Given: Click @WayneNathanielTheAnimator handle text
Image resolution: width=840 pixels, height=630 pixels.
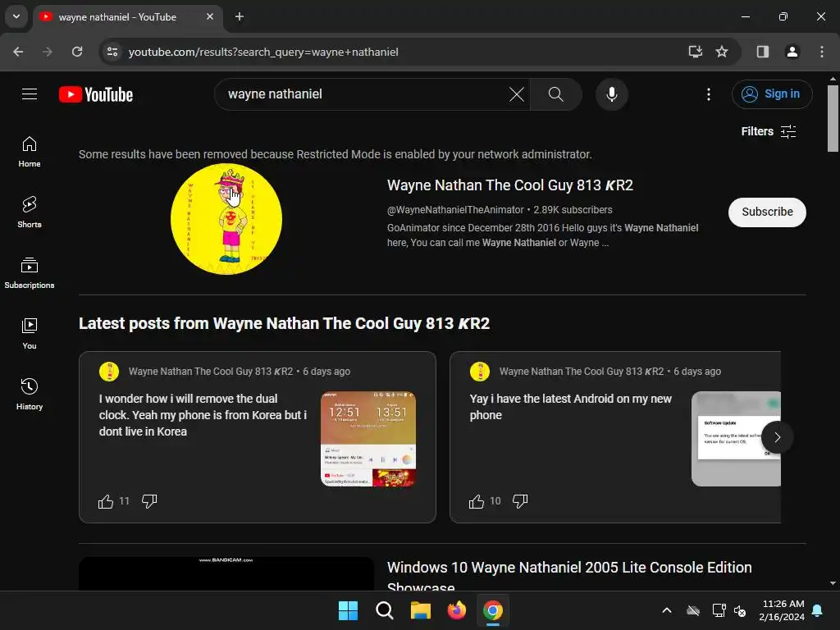Looking at the screenshot, I should pos(455,210).
